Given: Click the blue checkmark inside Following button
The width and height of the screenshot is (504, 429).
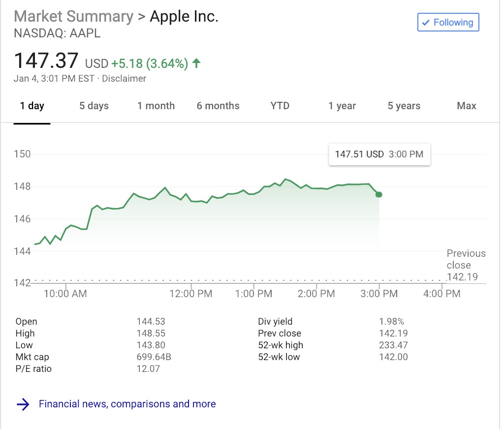Looking at the screenshot, I should pos(426,22).
